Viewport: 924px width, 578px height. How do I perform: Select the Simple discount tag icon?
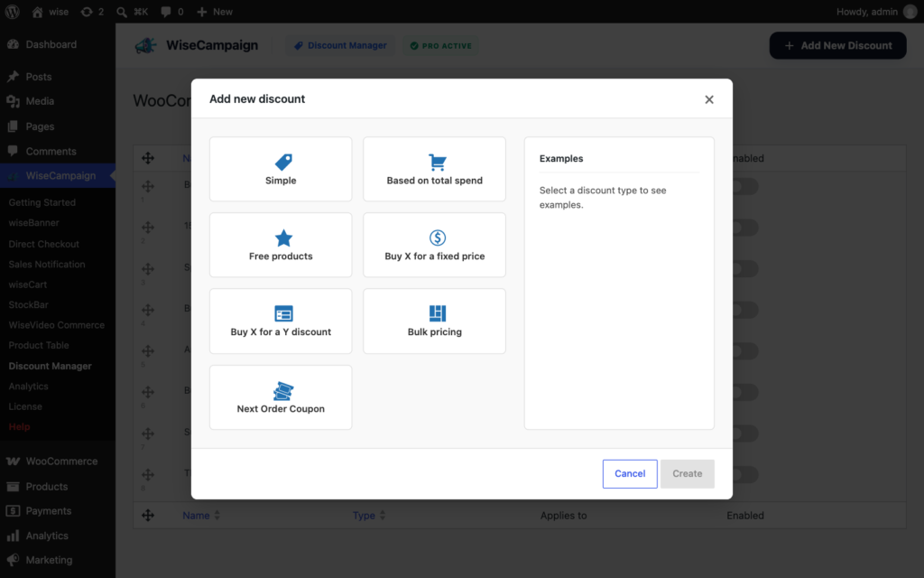pyautogui.click(x=283, y=162)
